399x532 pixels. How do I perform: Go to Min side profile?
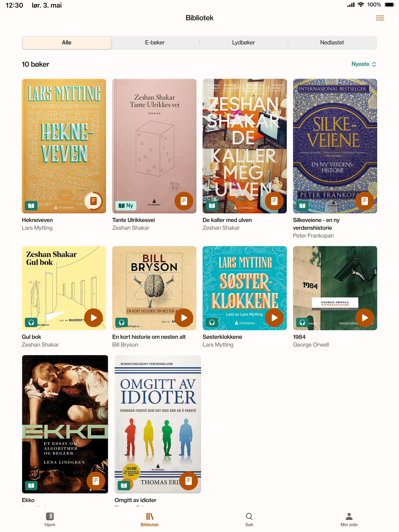349,520
